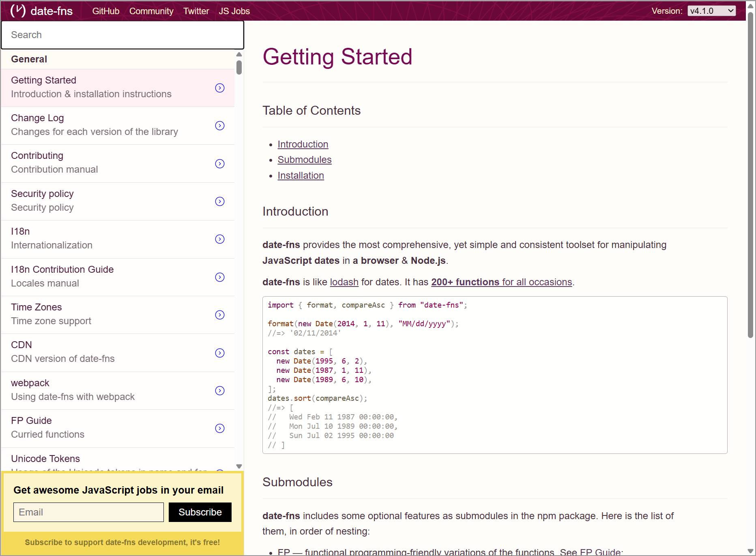Open the 200+ functions for all occasions link
This screenshot has width=756, height=556.
pyautogui.click(x=502, y=282)
